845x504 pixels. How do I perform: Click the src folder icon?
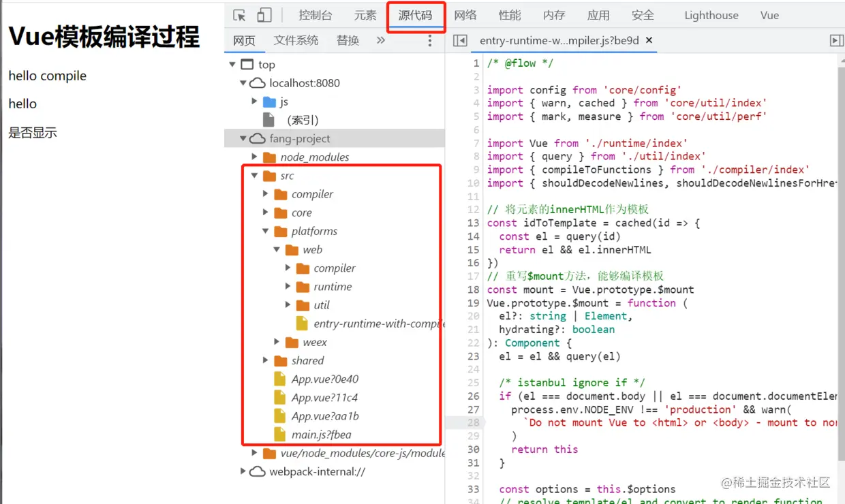coord(269,176)
